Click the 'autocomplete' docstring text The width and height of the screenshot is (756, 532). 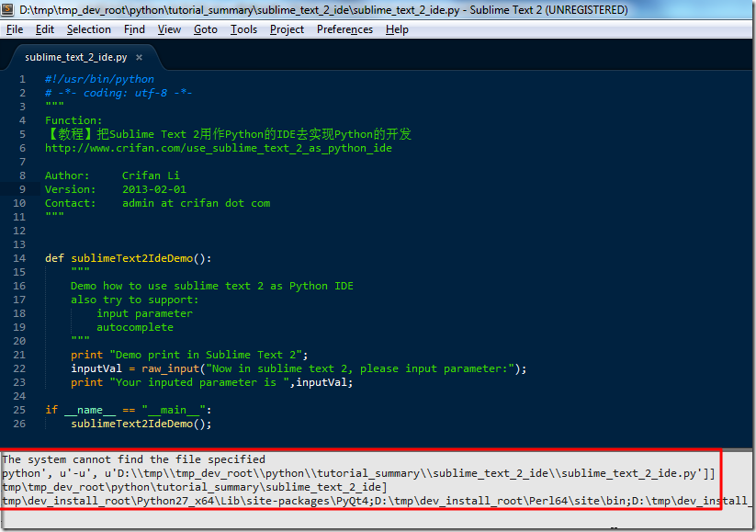134,327
